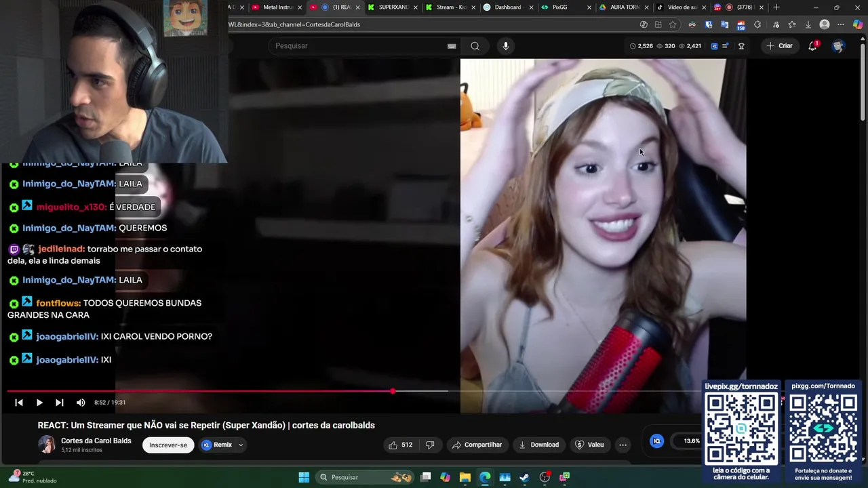Click the IQ circle badge beside 13.6%
Viewport: 868px width, 488px height.
pyautogui.click(x=656, y=441)
